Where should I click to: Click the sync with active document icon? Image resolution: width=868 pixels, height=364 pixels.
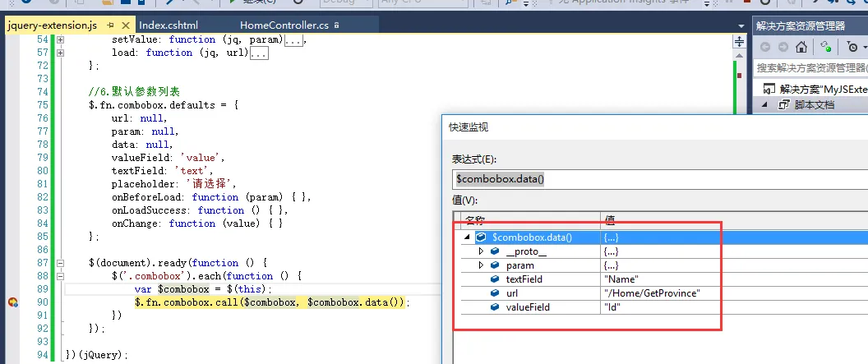[x=826, y=47]
